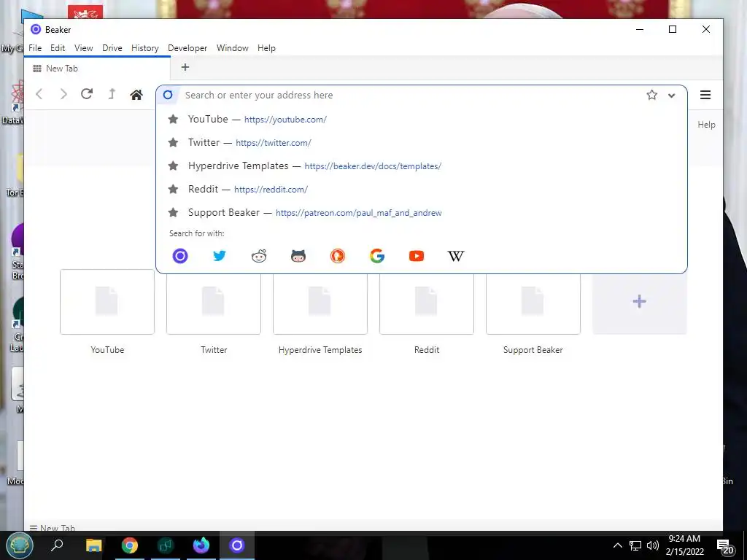The height and width of the screenshot is (560, 747).
Task: Launch Chrome from the taskbar
Action: [x=130, y=545]
